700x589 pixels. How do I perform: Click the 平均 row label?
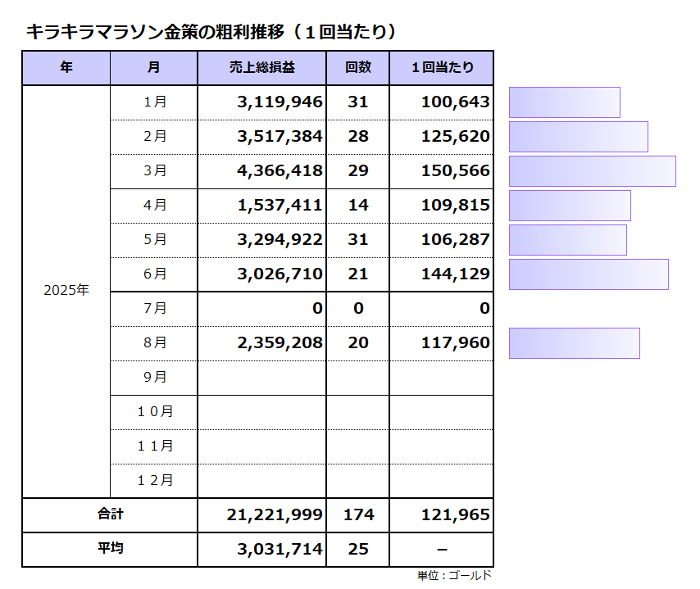[x=110, y=550]
